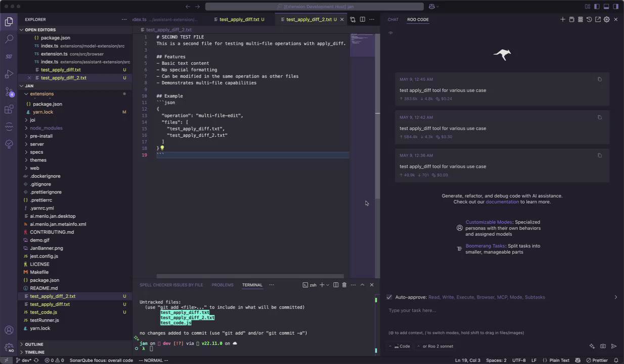This screenshot has height=364, width=624.
Task: Open the PROBLEMS panel tab
Action: click(222, 285)
